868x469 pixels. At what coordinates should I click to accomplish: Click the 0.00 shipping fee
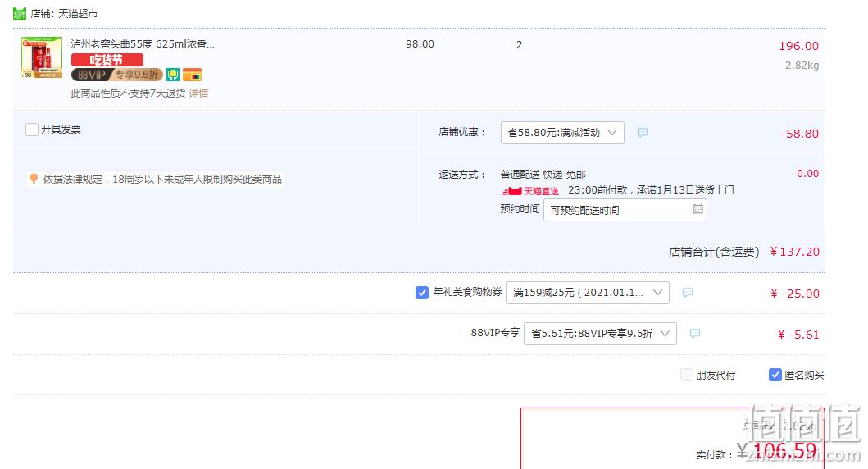[x=807, y=173]
